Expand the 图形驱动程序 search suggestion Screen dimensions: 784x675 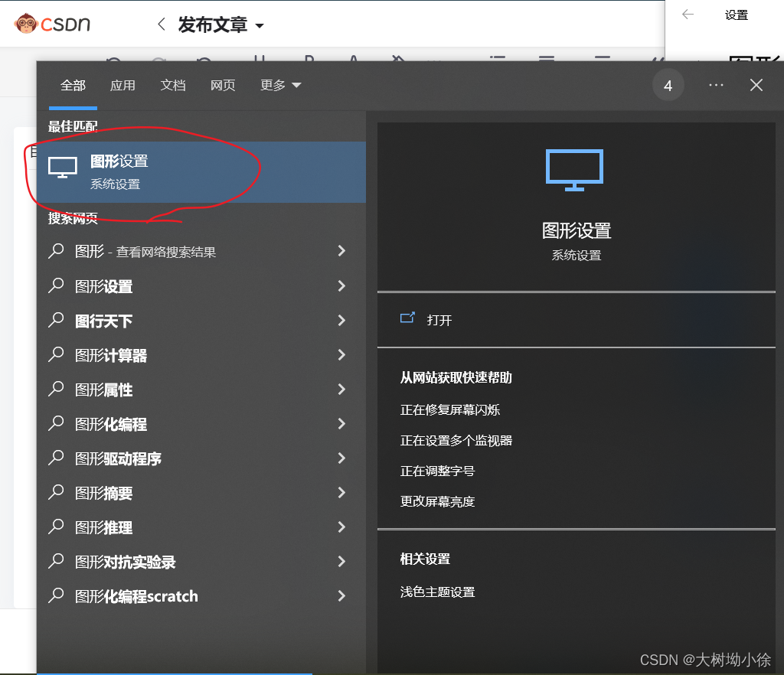tap(341, 458)
